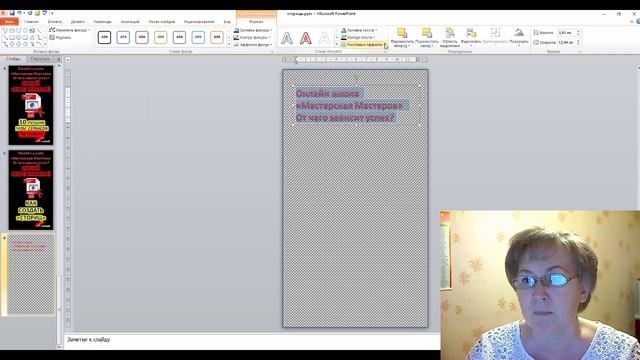
Task: Switch to the Анимация ribbon tab
Action: click(130, 22)
